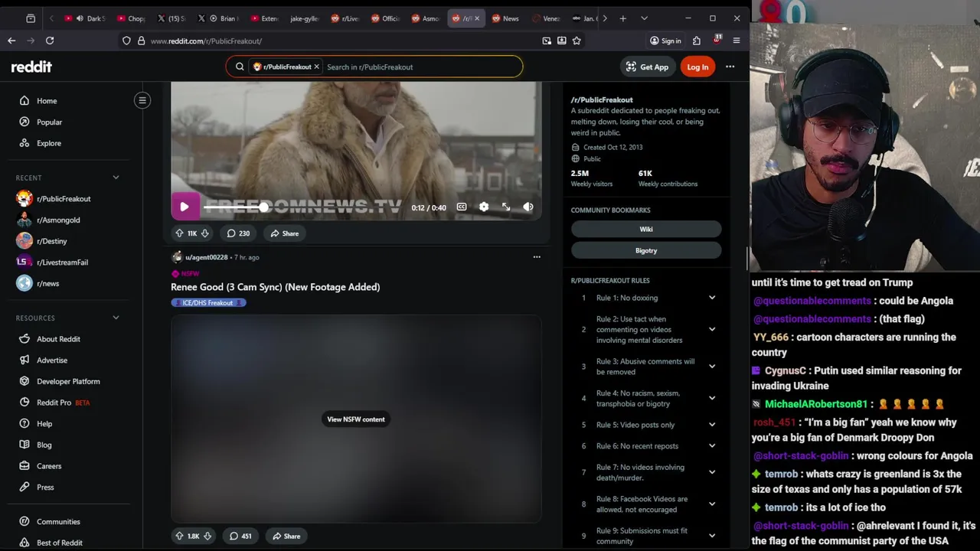Select the ICE/DHS Freakout flair tag
This screenshot has width=980, height=551.
[x=208, y=303]
